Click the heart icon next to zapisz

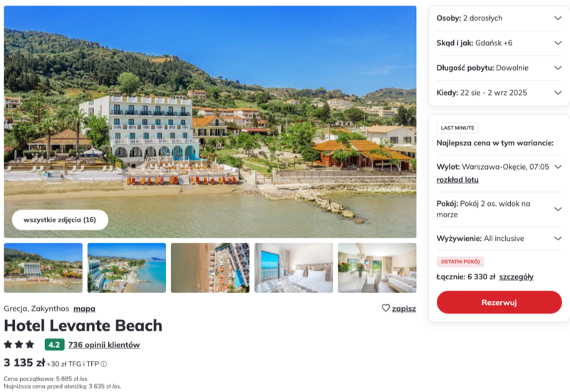[x=385, y=308]
